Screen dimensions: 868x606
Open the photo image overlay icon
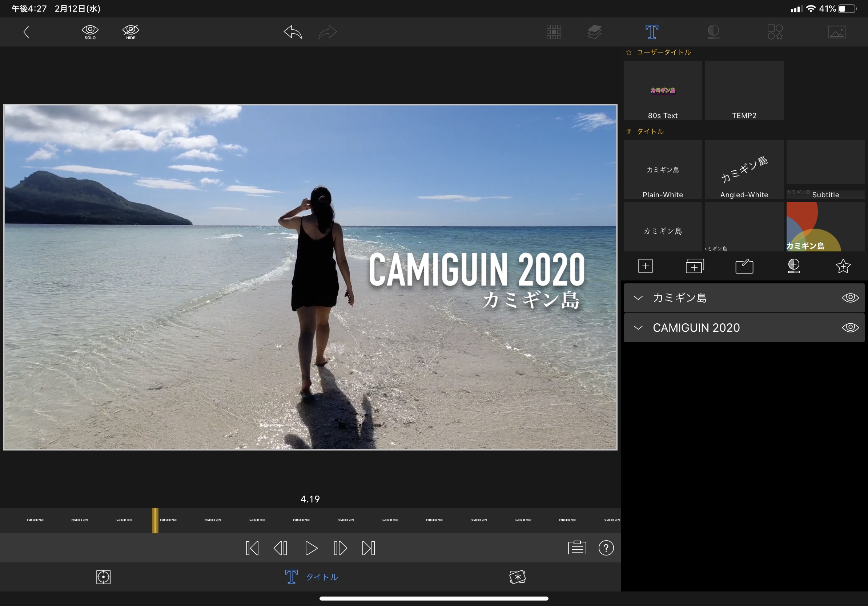click(x=837, y=32)
